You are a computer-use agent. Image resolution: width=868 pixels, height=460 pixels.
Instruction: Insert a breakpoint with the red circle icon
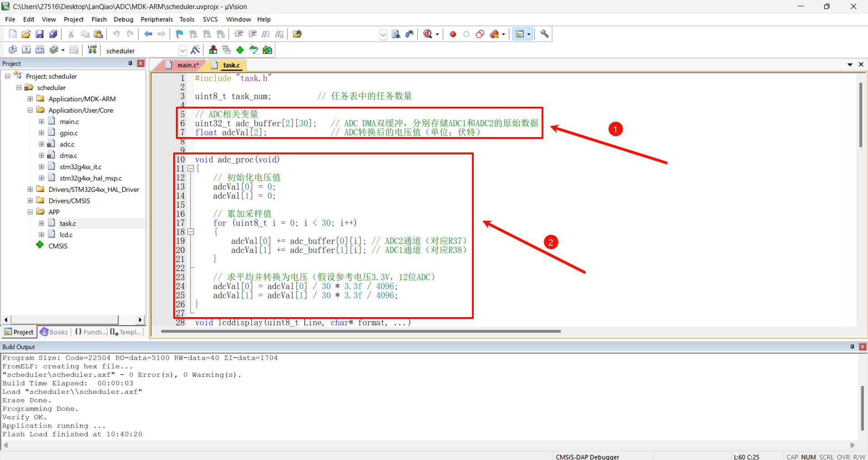pyautogui.click(x=453, y=34)
